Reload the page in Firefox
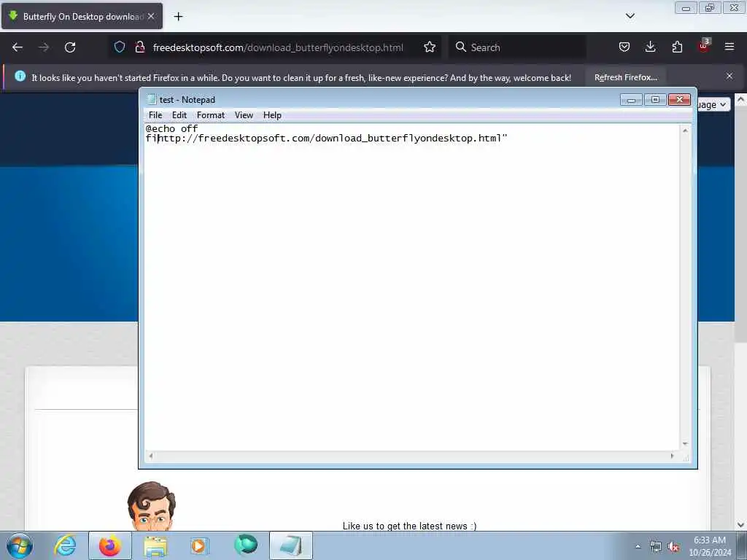This screenshot has width=747, height=560. point(70,47)
